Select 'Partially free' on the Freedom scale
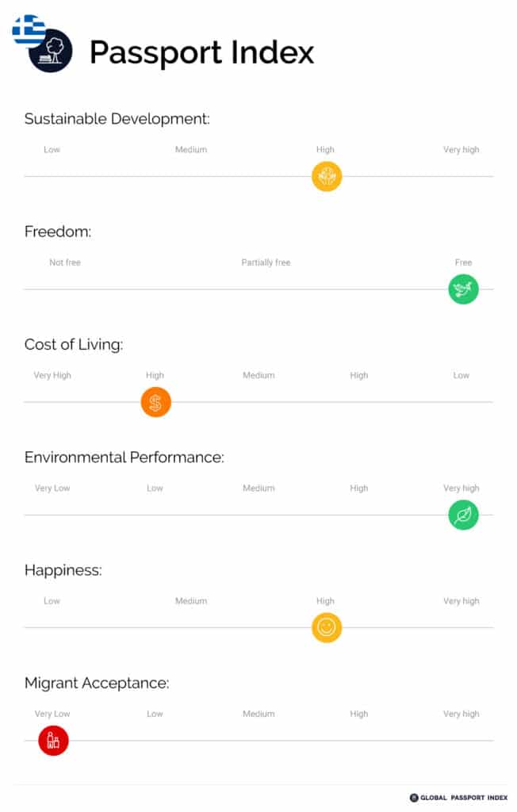The height and width of the screenshot is (812, 517). click(x=266, y=262)
